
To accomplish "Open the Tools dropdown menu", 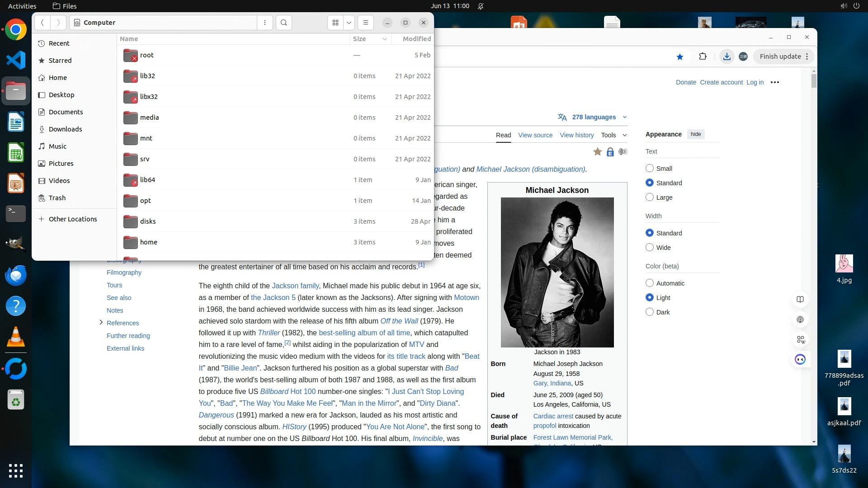I will pyautogui.click(x=613, y=135).
